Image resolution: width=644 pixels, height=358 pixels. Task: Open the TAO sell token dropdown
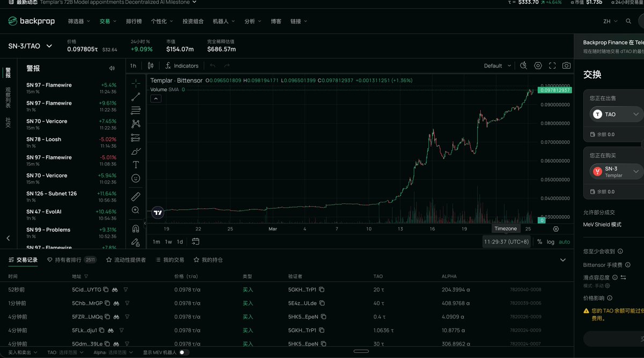pos(616,114)
